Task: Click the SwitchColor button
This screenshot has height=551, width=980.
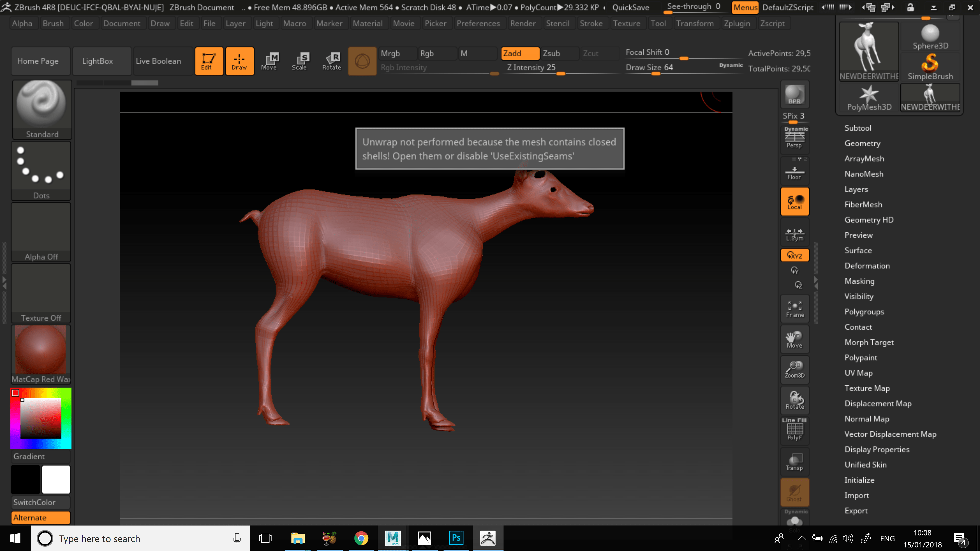Action: tap(40, 502)
